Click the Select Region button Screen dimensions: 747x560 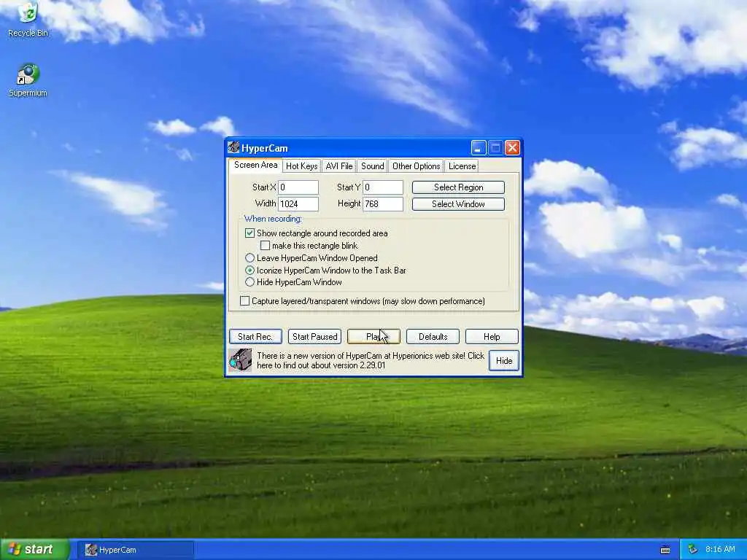(458, 187)
